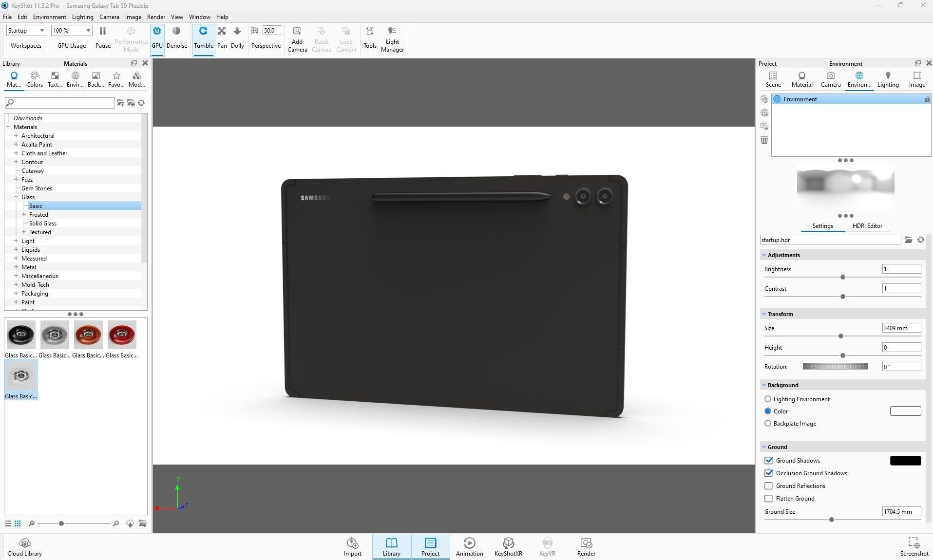Open the Lighting menu
933x560 pixels.
(x=82, y=17)
